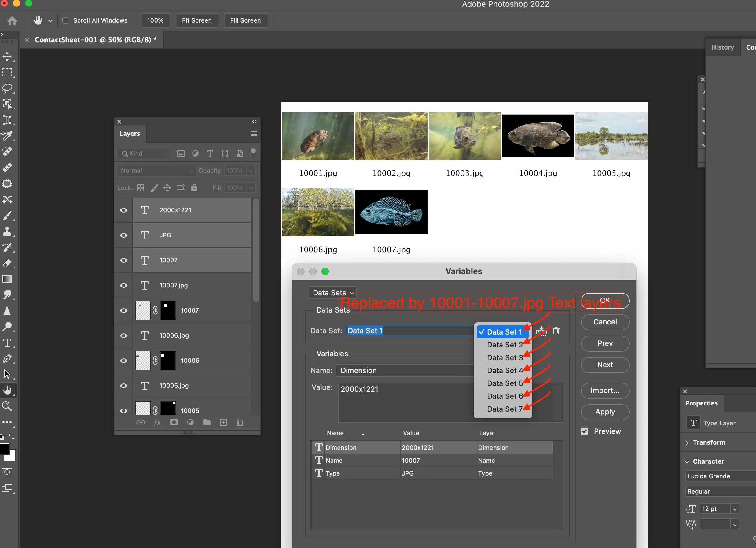Select the Horizontal Type tool
Screen dimensions: 756x548
coord(7,343)
